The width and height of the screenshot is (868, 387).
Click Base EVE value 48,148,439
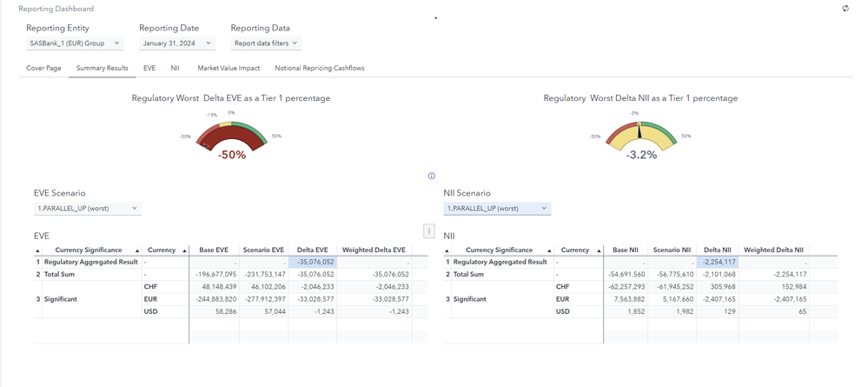coord(219,287)
